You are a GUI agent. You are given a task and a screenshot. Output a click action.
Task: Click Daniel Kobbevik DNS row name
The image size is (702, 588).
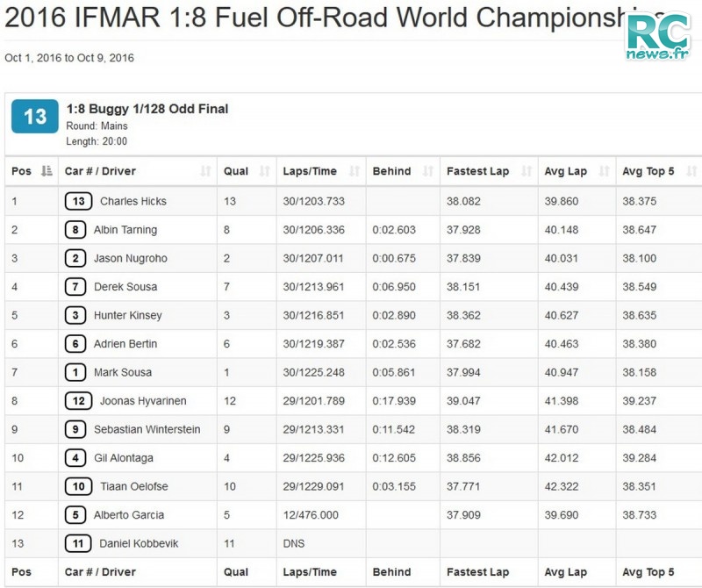click(138, 543)
